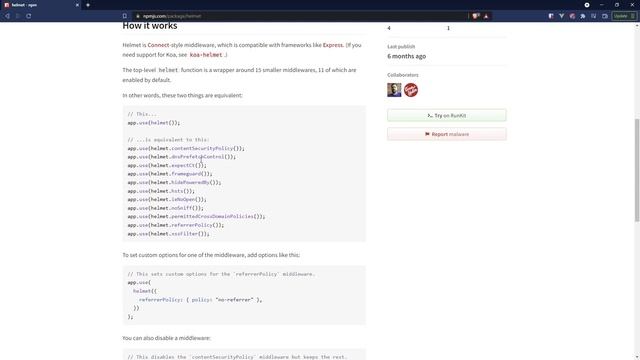
Task: Select the helmet - npm tab
Action: [x=41, y=5]
